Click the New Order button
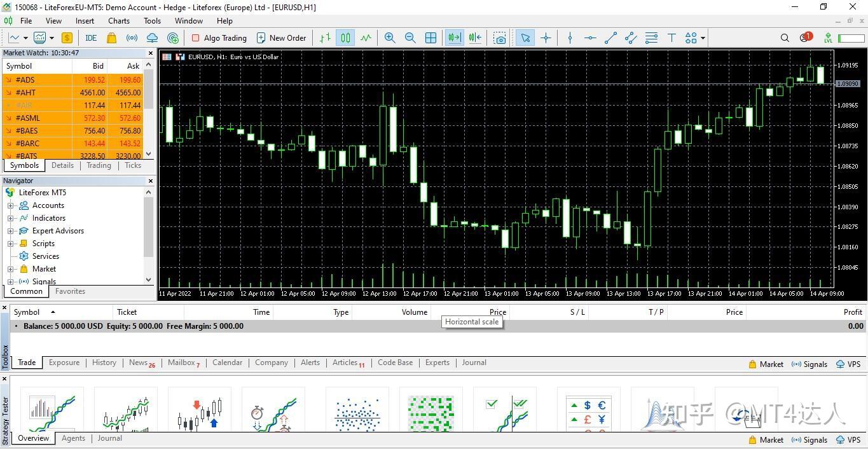 (281, 38)
